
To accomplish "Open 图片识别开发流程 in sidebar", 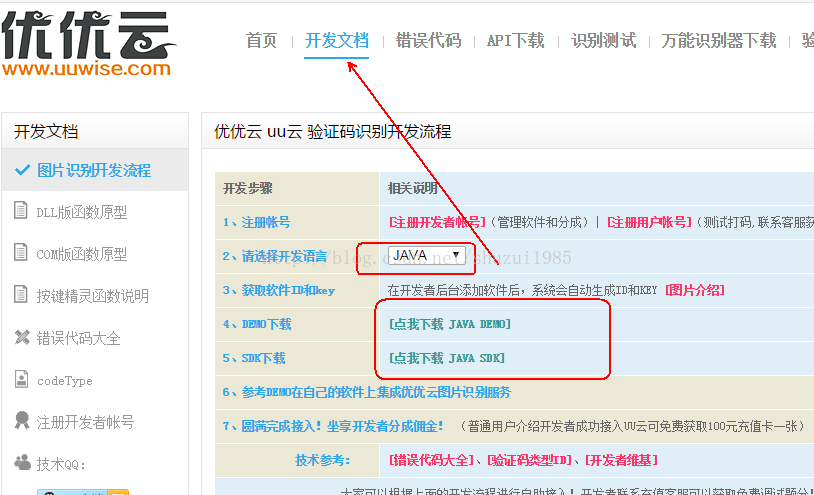I will 94,170.
